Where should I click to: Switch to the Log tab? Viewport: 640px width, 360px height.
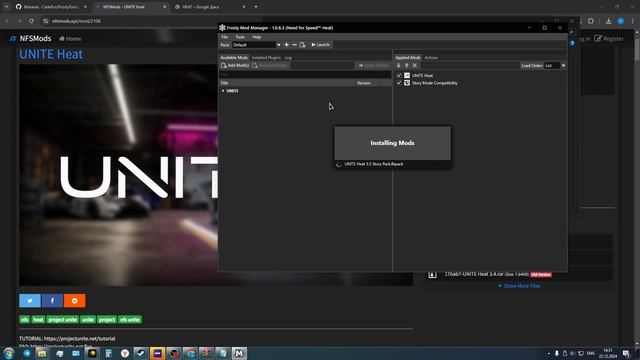coord(288,58)
